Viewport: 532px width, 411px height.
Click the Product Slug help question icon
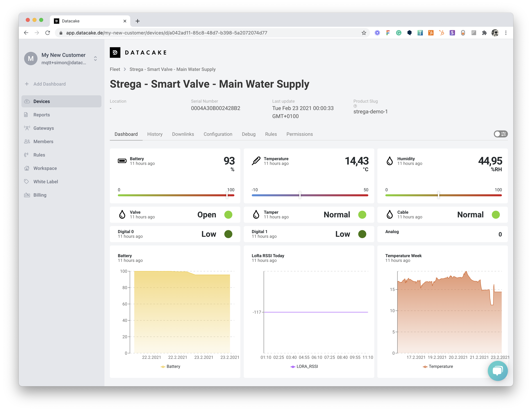[355, 106]
